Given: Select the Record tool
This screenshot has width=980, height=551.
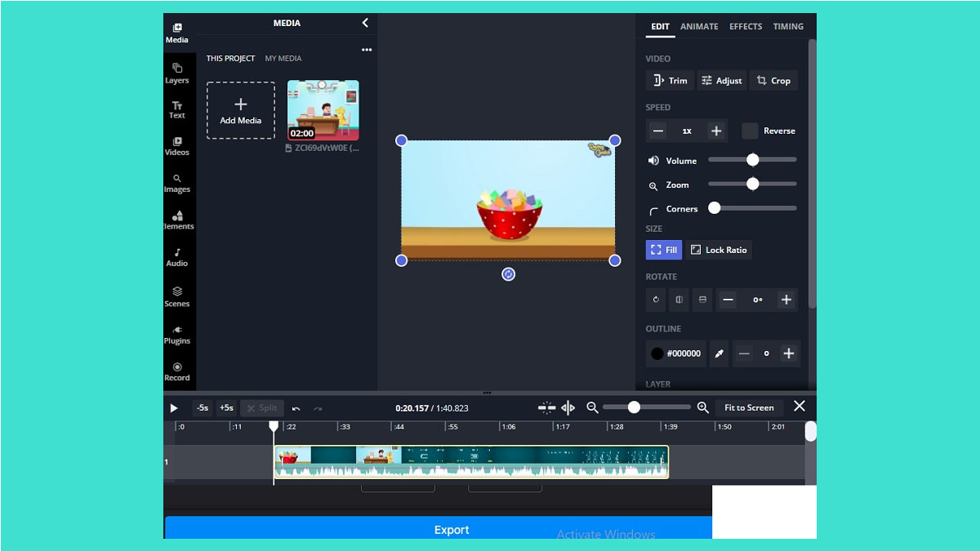Looking at the screenshot, I should coord(177,372).
